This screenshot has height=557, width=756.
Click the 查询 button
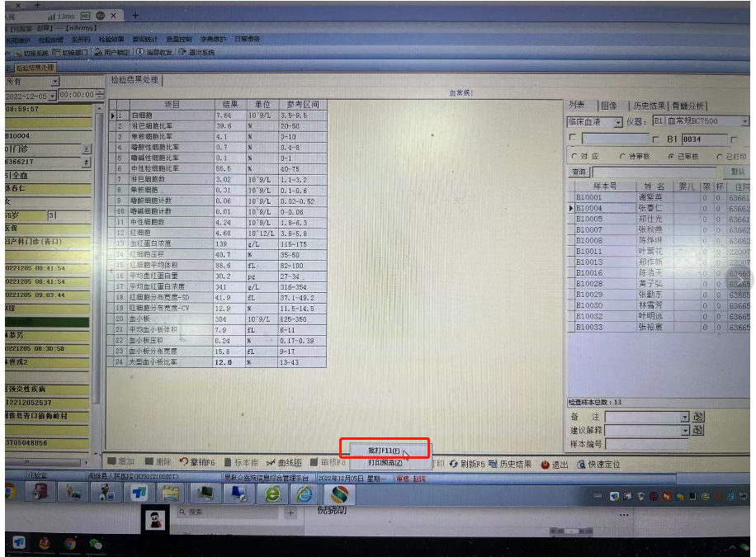coord(578,172)
